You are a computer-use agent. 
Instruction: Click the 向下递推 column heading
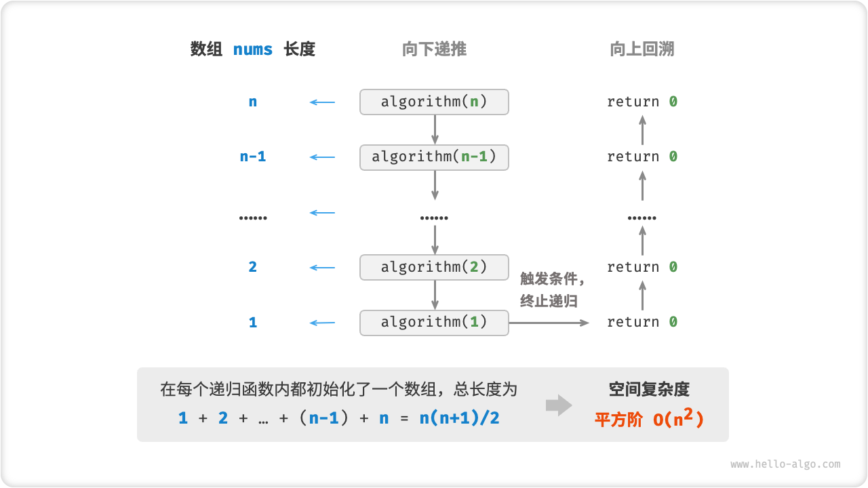tap(434, 49)
